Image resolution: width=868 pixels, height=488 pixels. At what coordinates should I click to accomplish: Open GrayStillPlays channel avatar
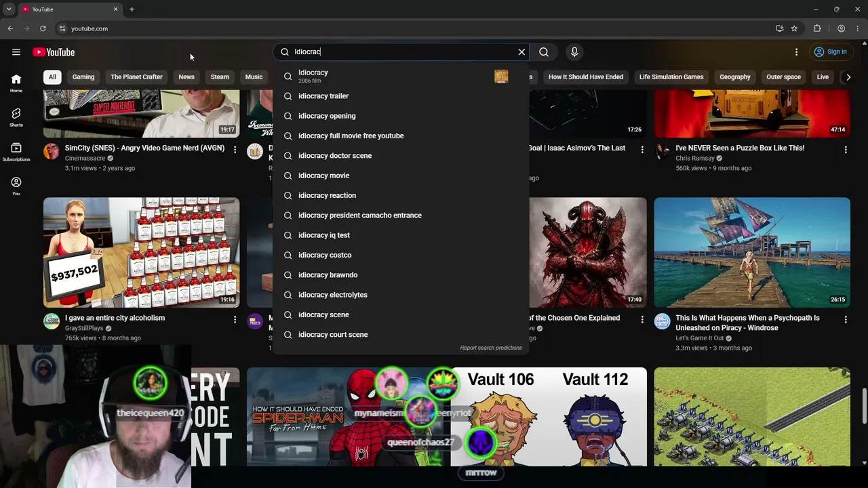[52, 321]
